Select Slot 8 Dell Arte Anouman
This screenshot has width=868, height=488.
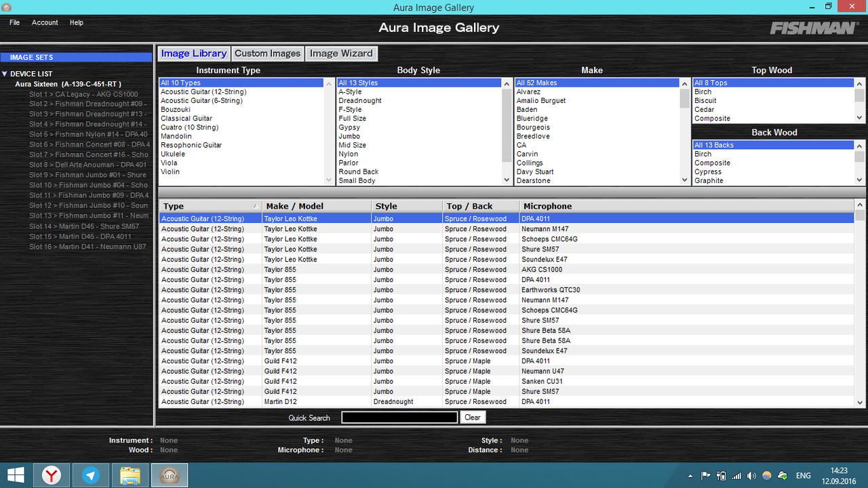(x=87, y=165)
